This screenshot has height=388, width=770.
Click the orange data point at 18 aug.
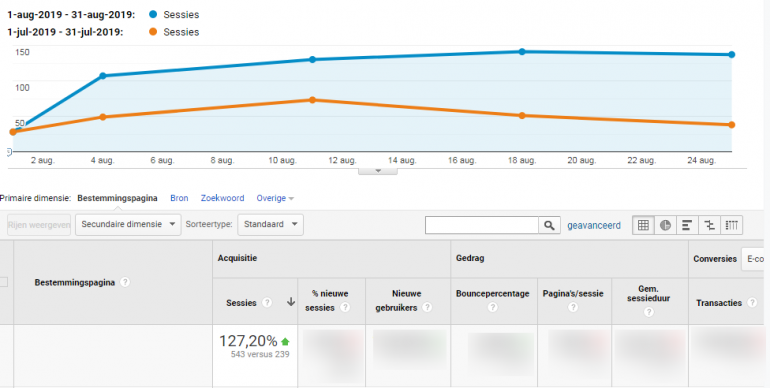(522, 115)
